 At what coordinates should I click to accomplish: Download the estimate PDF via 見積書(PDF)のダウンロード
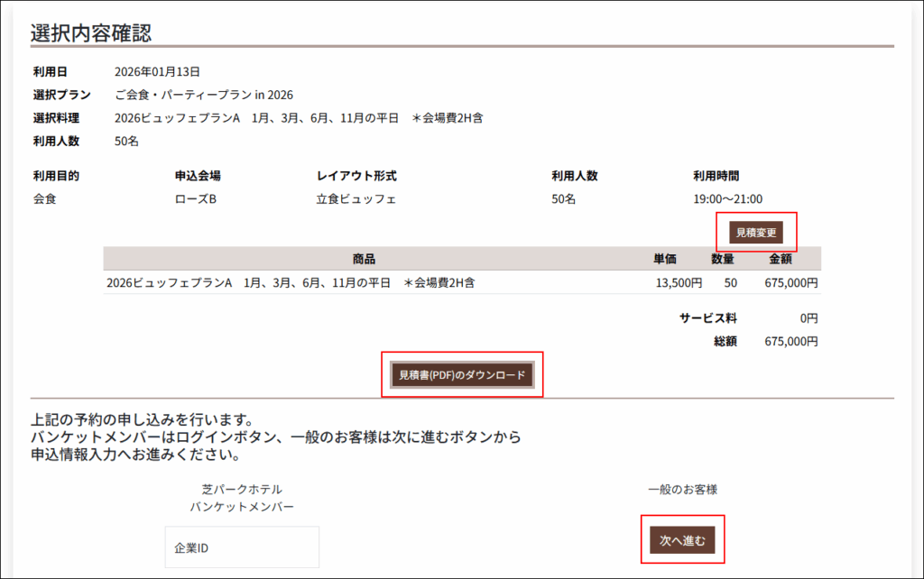tap(463, 375)
